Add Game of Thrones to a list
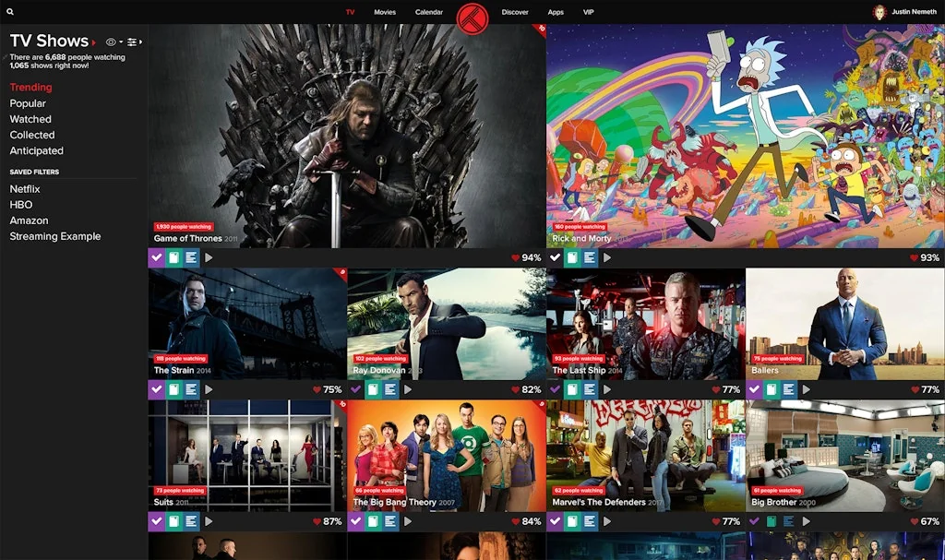Image resolution: width=945 pixels, height=560 pixels. 191,257
